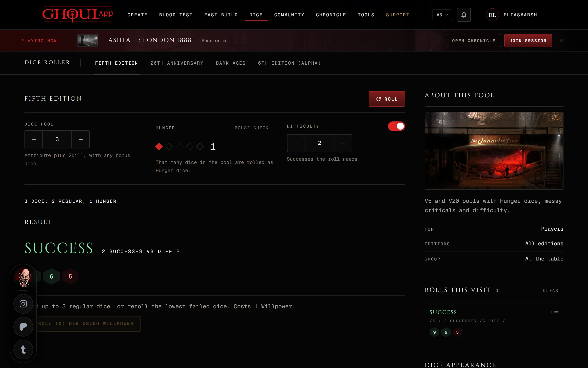This screenshot has height=368, width=588.
Task: Set Hunger to the fifth diamond
Action: 200,147
